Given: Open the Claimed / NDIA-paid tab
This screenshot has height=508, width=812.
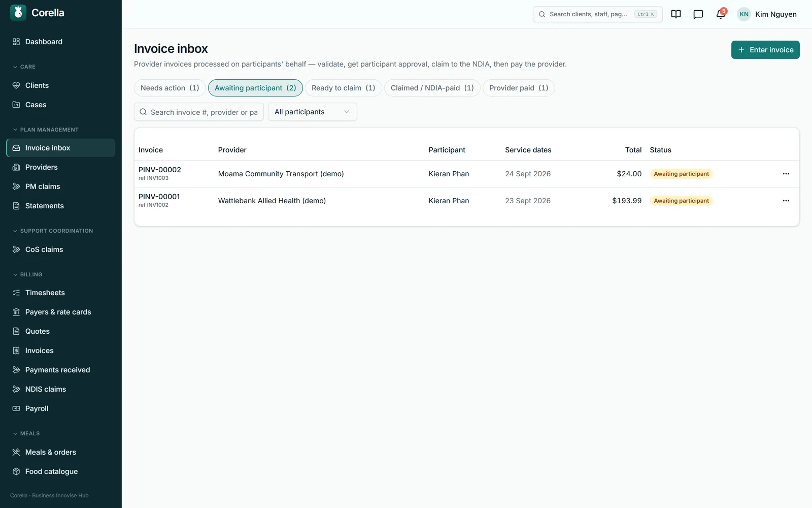Looking at the screenshot, I should [432, 88].
